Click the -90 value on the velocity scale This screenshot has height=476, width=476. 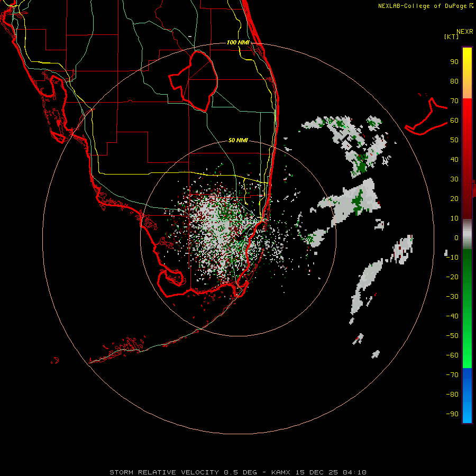pos(452,414)
